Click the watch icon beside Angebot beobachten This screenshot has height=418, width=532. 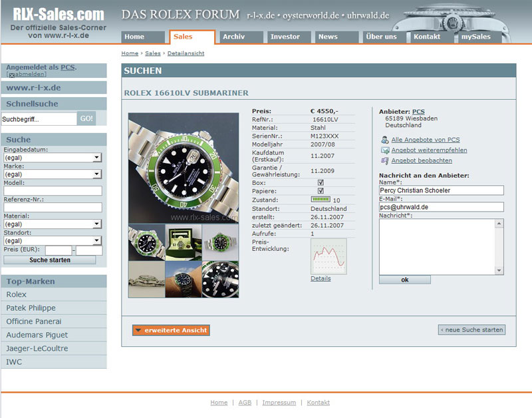385,160
